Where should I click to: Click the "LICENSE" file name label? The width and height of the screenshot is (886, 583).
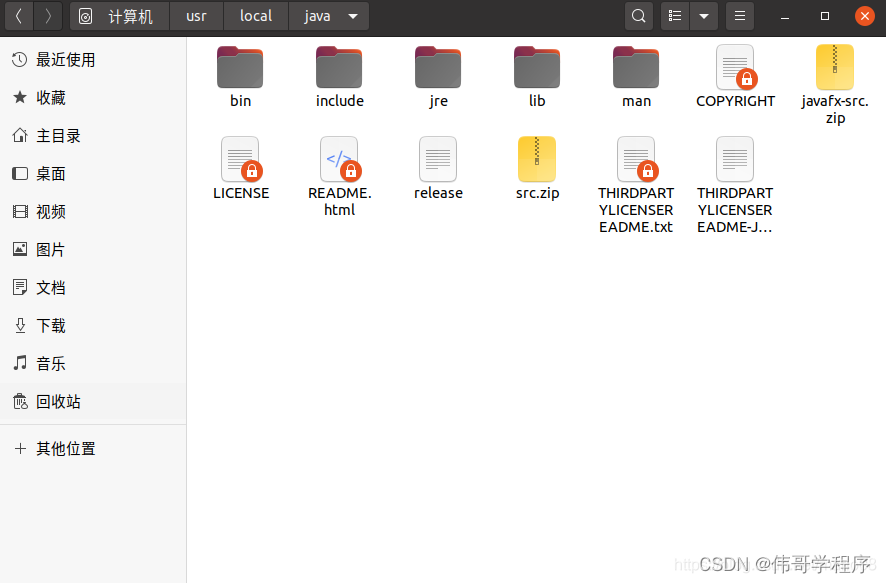coord(241,193)
